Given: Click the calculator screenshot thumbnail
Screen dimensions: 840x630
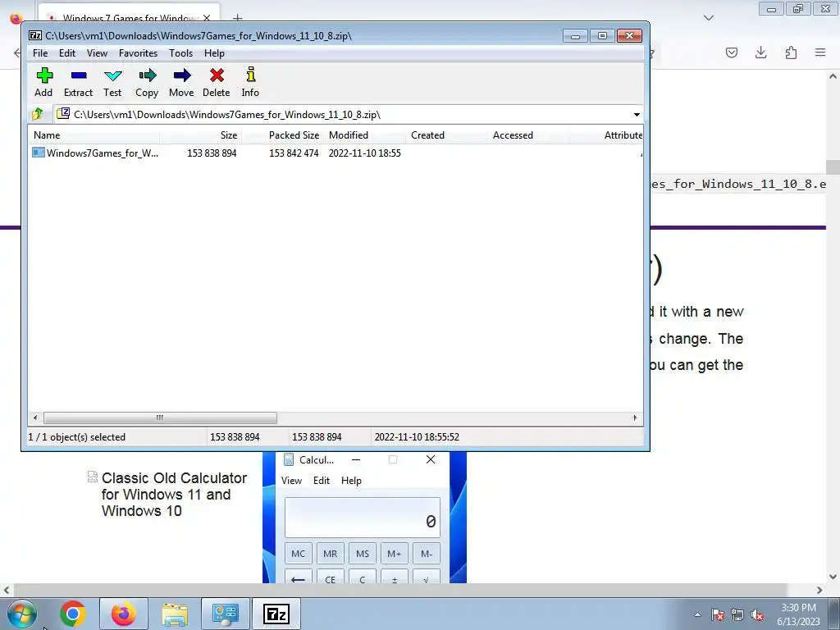Looking at the screenshot, I should pyautogui.click(x=364, y=517).
